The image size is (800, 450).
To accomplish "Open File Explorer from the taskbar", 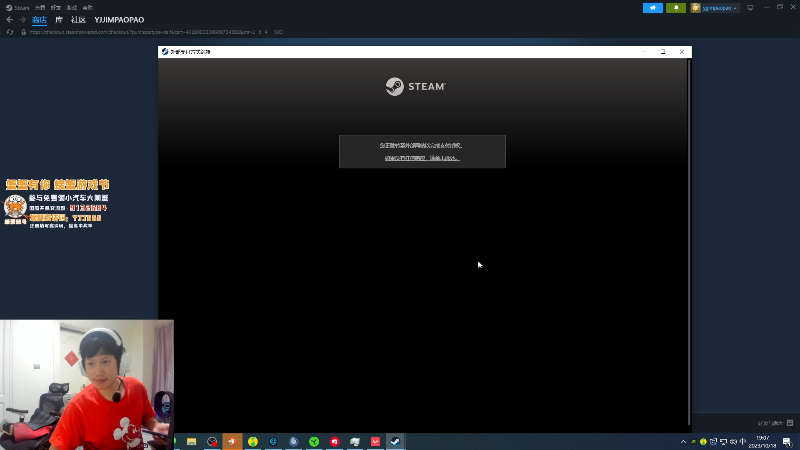I will (191, 441).
